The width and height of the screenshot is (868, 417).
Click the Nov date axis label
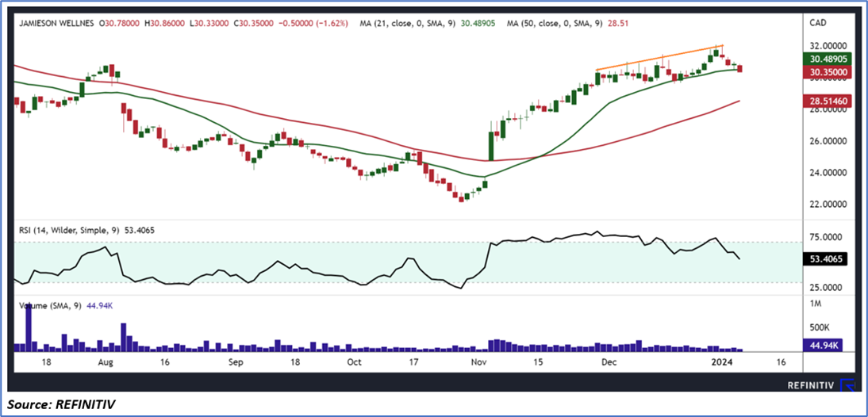[479, 363]
